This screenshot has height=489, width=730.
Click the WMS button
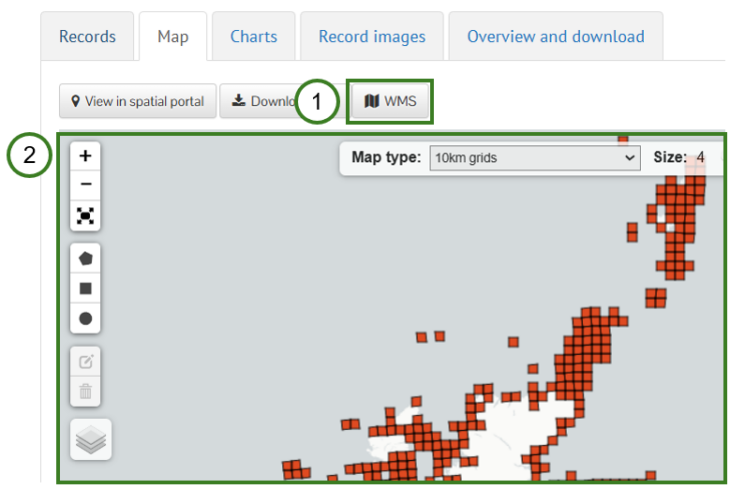(x=390, y=101)
